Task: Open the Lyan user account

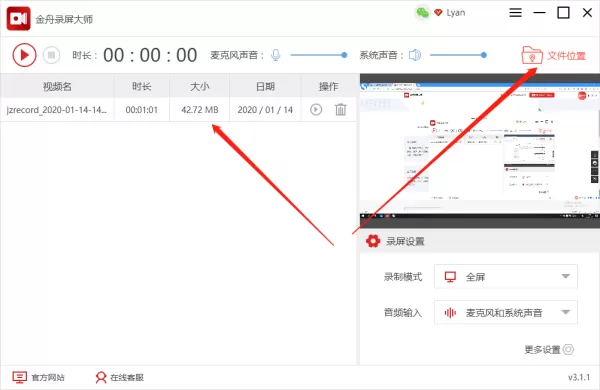Action: [456, 13]
